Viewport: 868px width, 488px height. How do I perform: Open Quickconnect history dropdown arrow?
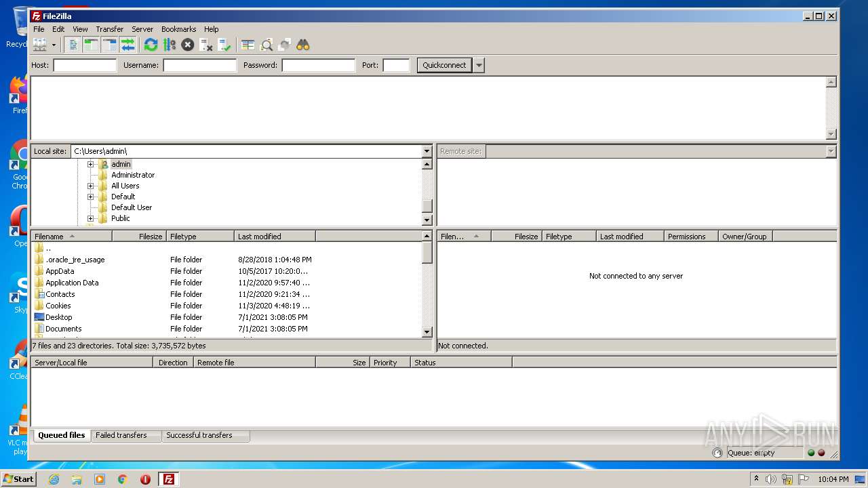click(x=479, y=65)
